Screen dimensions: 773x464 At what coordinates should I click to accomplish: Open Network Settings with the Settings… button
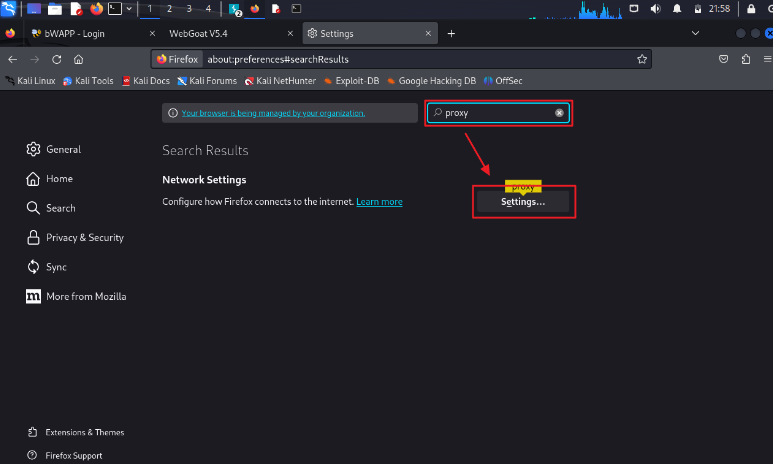tap(523, 202)
